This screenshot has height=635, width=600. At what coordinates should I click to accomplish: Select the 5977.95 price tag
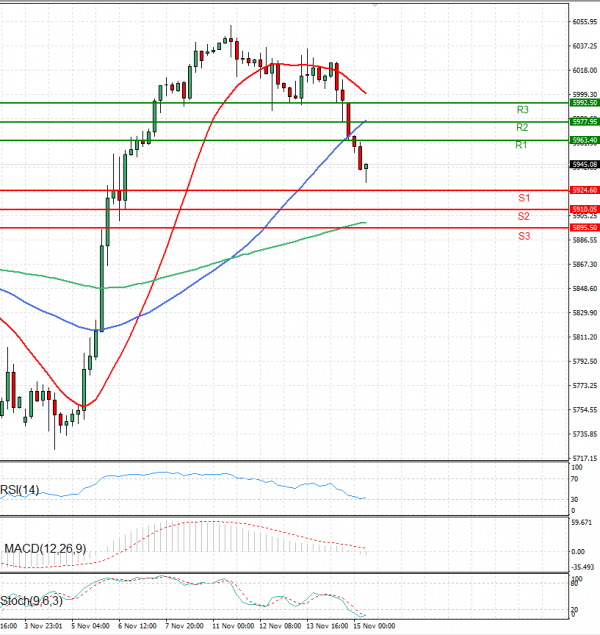[x=585, y=121]
